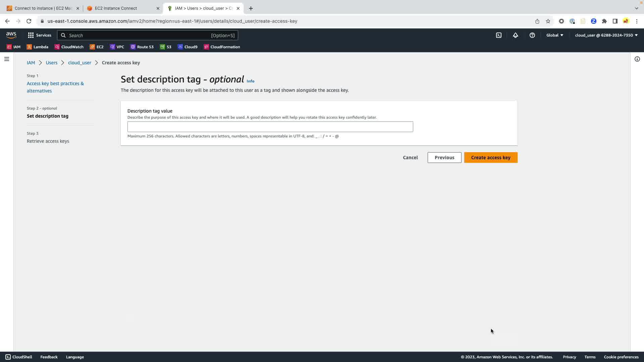644x362 pixels.
Task: Open Lambda shortcut in favorites bar
Action: (x=38, y=47)
